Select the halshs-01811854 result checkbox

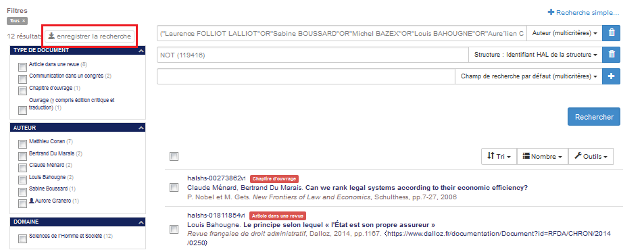[x=174, y=230]
